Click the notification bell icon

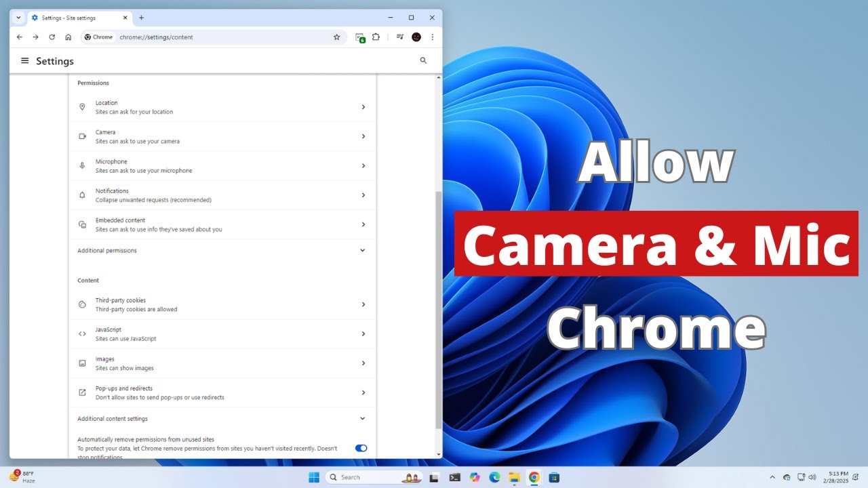pyautogui.click(x=82, y=195)
